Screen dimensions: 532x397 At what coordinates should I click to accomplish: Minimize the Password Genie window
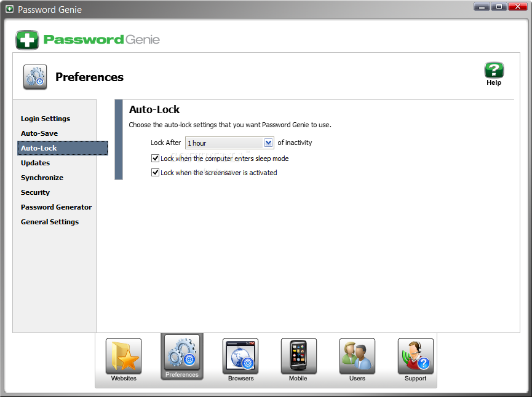482,6
